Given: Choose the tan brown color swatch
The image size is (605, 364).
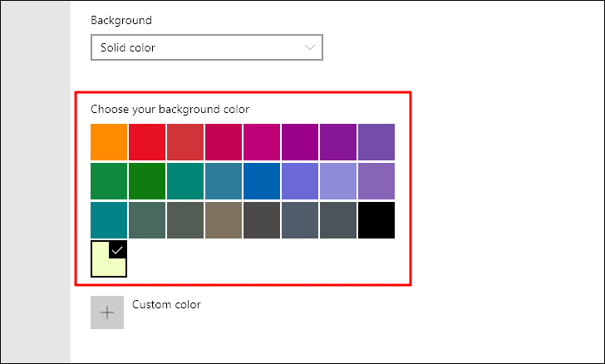Looking at the screenshot, I should pos(224,220).
